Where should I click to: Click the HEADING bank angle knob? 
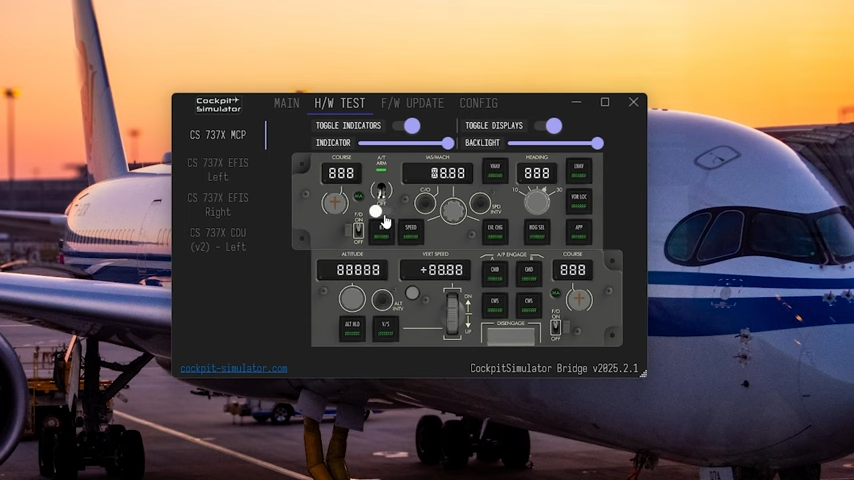pyautogui.click(x=536, y=202)
